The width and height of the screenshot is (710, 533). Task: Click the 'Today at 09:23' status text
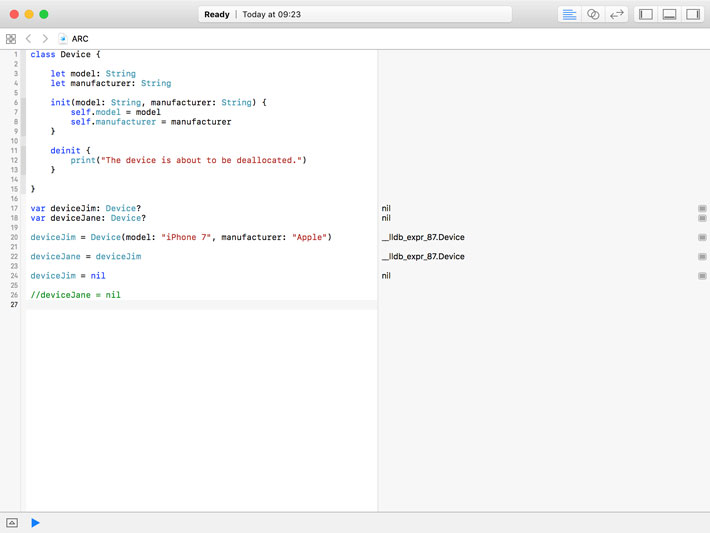271,14
